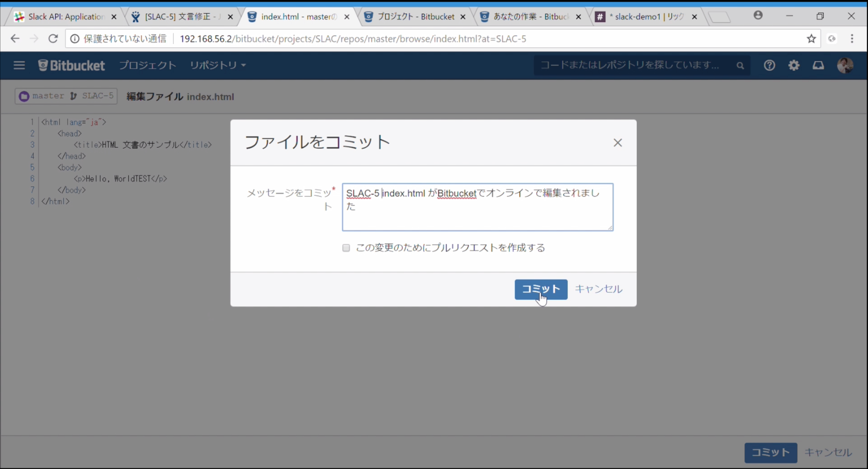Go back to previous page
This screenshot has height=469, width=868.
pos(15,39)
